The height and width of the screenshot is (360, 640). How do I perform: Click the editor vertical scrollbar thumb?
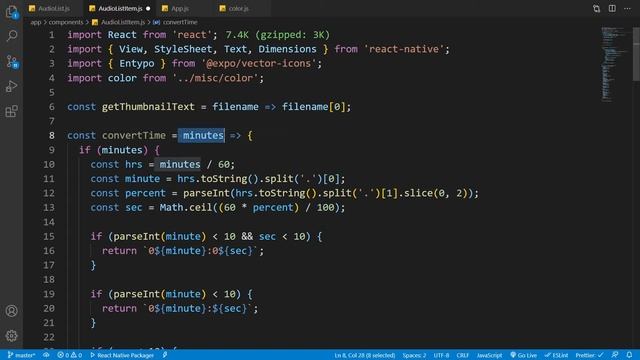(636, 54)
